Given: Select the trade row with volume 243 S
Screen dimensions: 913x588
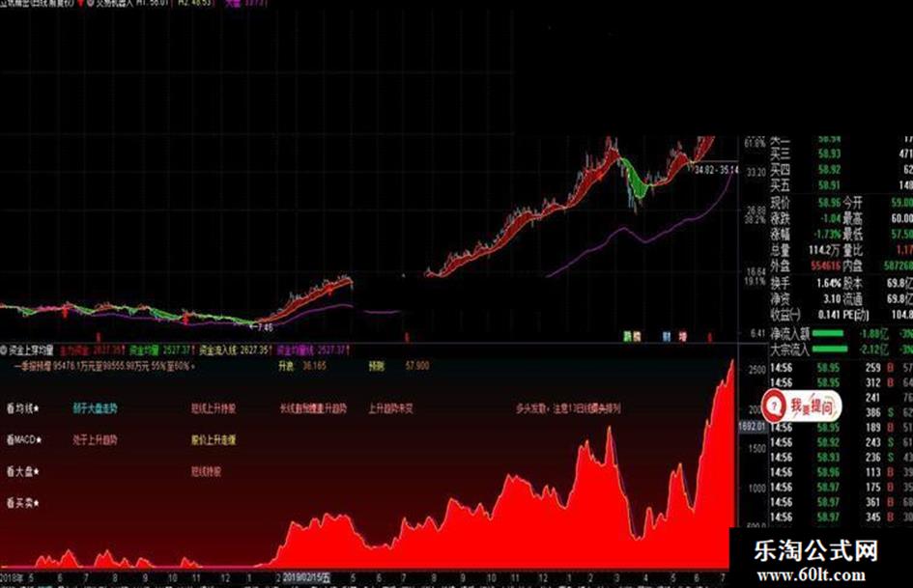Looking at the screenshot, I should pos(842,442).
